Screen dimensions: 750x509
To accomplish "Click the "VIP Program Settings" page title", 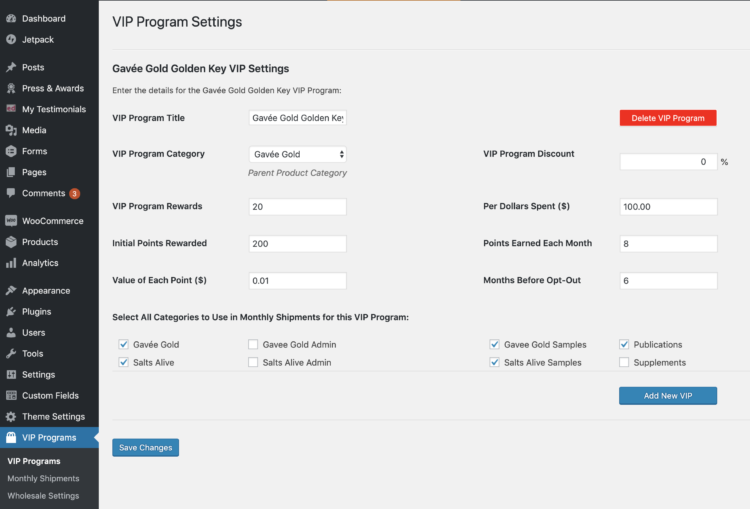I will point(177,22).
